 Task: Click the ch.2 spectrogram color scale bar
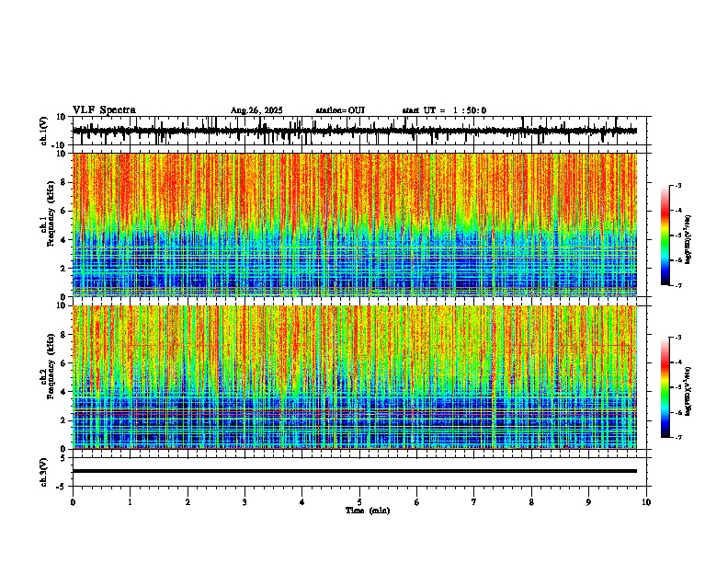pos(665,387)
